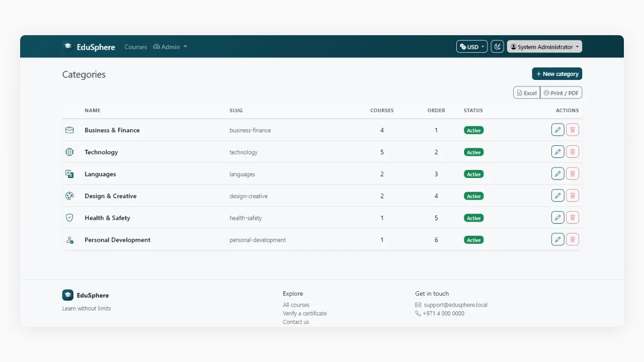This screenshot has width=644, height=362.
Task: Click the personal-development slug text
Action: coord(258,240)
